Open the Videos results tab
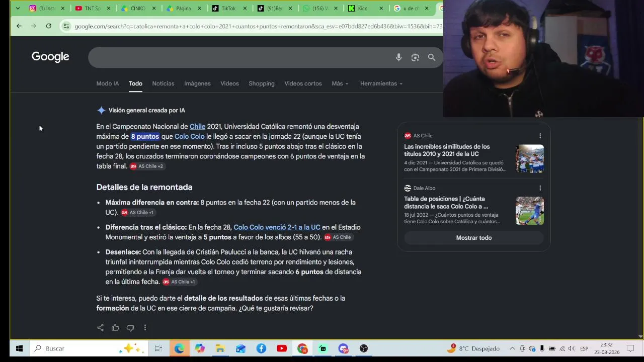The width and height of the screenshot is (644, 362). (229, 83)
